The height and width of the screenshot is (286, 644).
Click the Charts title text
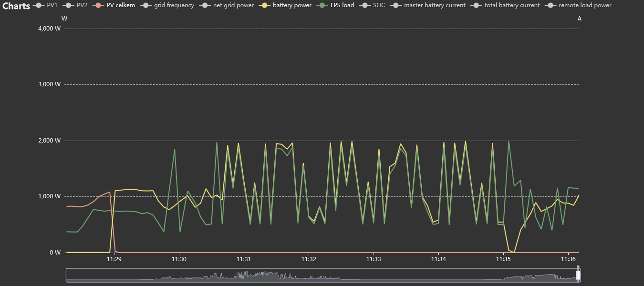16,6
